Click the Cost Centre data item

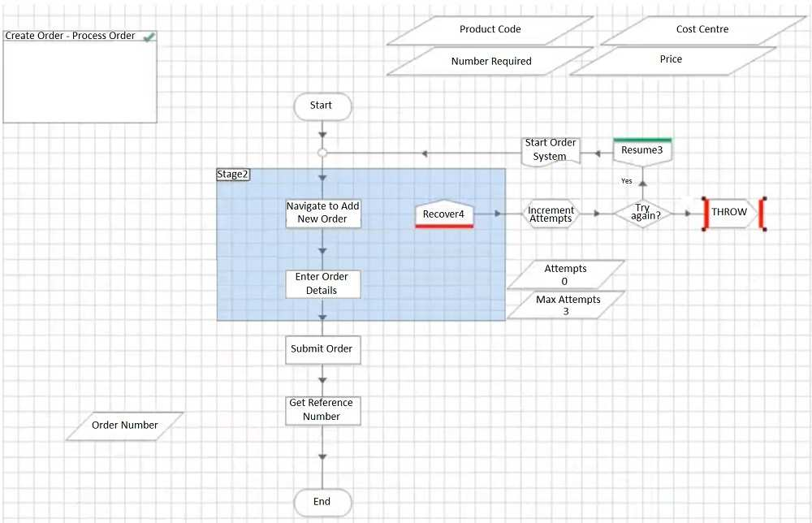tap(702, 30)
